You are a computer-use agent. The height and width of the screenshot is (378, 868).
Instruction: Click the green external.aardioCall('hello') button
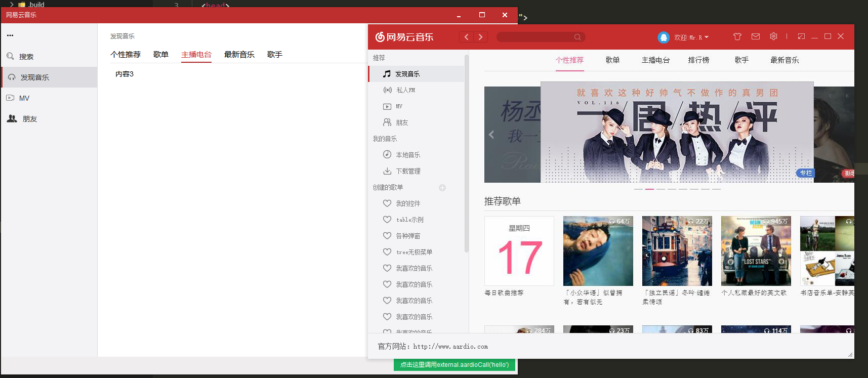[x=454, y=365]
